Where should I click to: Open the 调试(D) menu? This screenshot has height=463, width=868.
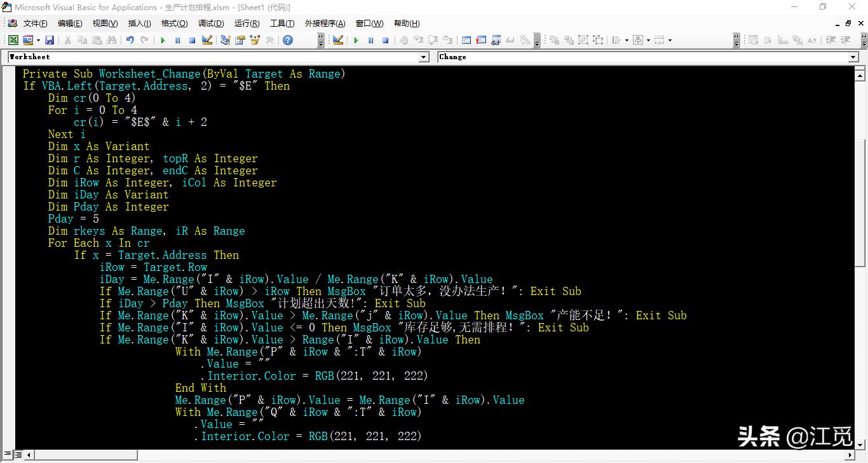(211, 24)
